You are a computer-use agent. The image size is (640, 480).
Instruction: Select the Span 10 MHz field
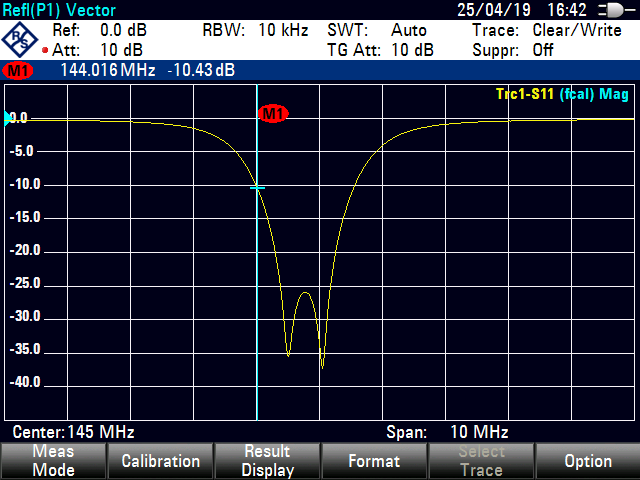pos(447,432)
